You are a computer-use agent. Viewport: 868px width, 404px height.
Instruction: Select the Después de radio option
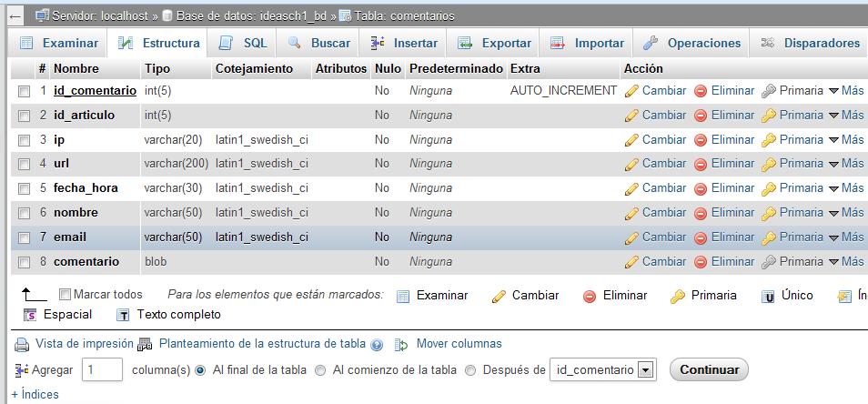tap(470, 370)
